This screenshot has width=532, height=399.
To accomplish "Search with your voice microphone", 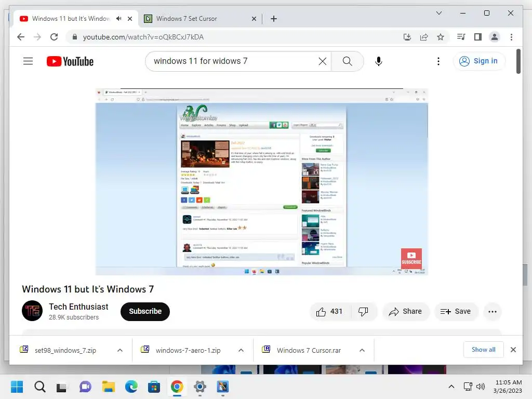I will (379, 61).
